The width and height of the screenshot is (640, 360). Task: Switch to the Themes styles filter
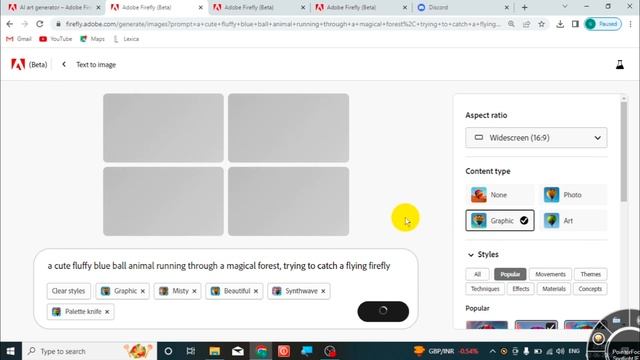(x=591, y=274)
